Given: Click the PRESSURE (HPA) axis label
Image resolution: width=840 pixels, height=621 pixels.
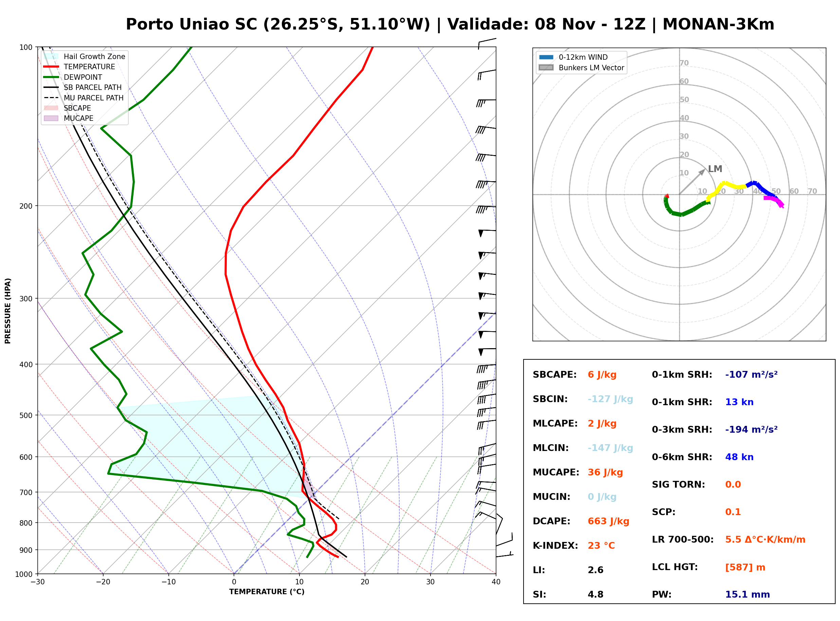Looking at the screenshot, I should [x=8, y=310].
